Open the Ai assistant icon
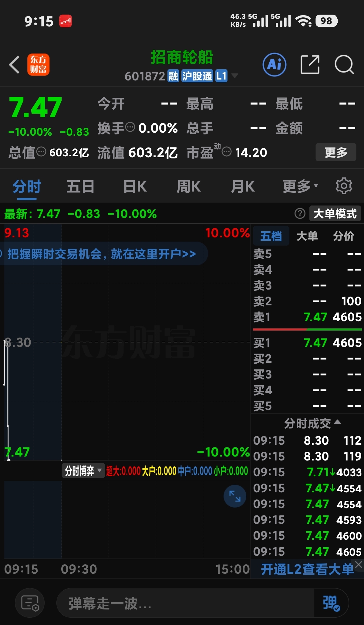This screenshot has height=625, width=364. click(274, 64)
